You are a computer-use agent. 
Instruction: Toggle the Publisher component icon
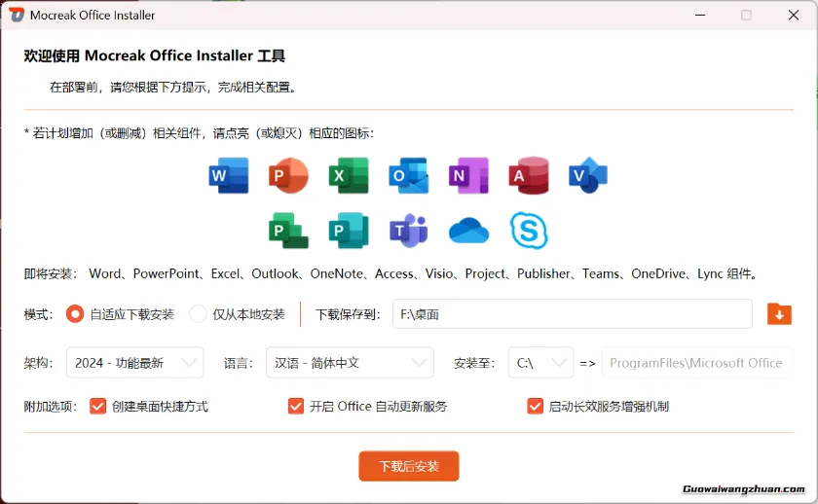click(x=349, y=231)
